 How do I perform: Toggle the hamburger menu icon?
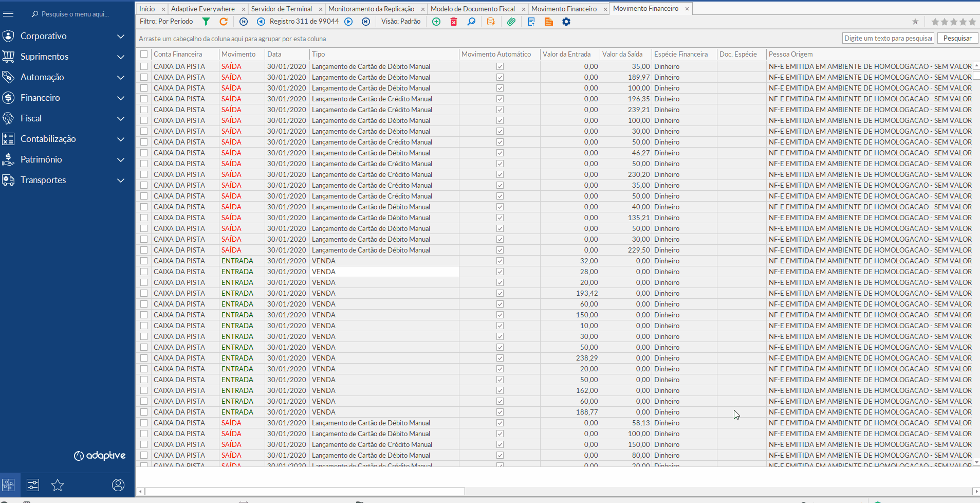[x=8, y=14]
